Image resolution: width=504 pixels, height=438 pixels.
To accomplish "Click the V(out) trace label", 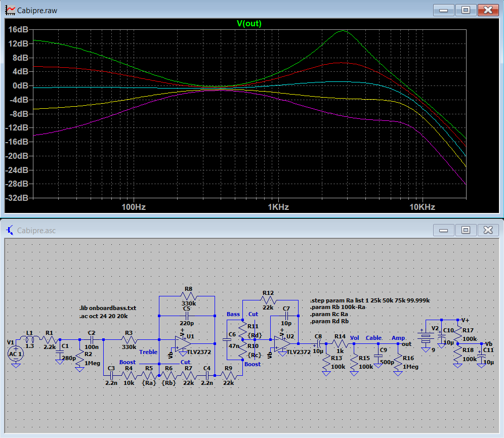I will tap(249, 23).
